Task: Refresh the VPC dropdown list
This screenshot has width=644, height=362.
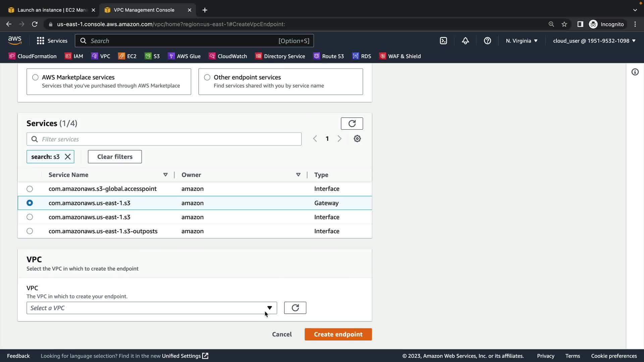Action: (x=295, y=308)
